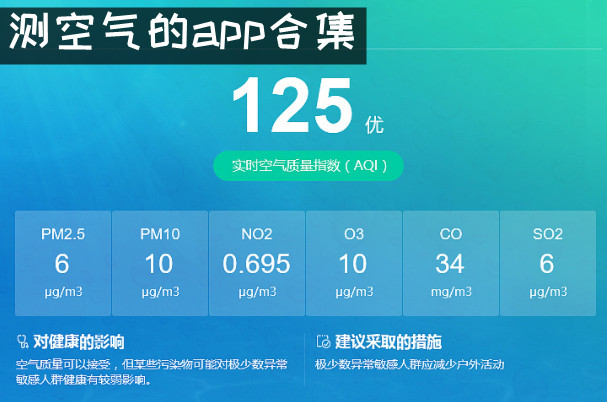Click the AQI value 125
The width and height of the screenshot is (607, 402).
click(293, 105)
